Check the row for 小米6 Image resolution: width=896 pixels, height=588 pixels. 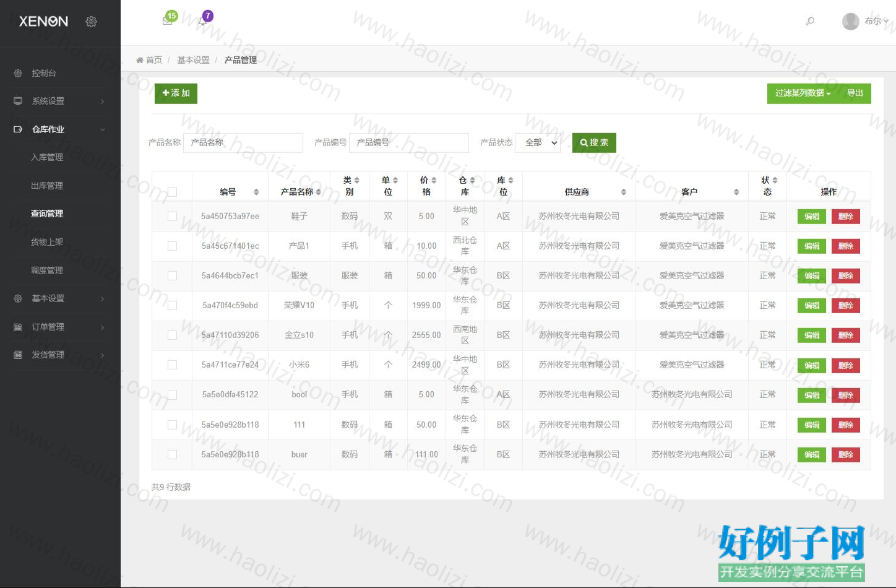click(x=172, y=365)
